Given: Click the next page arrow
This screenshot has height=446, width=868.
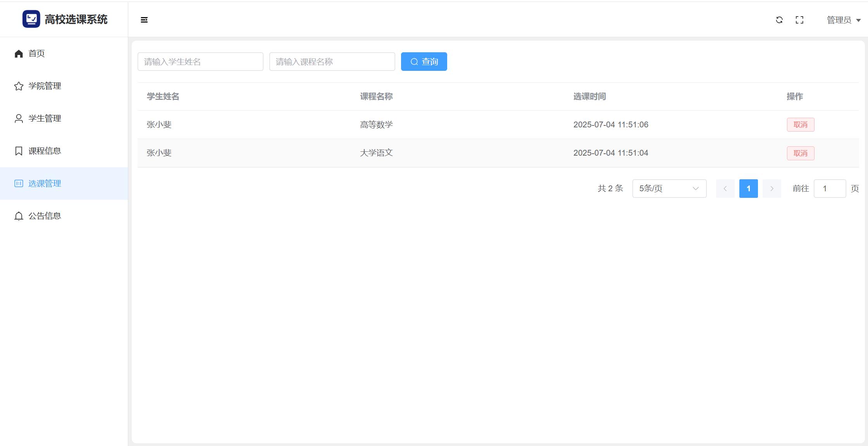Looking at the screenshot, I should pos(772,189).
